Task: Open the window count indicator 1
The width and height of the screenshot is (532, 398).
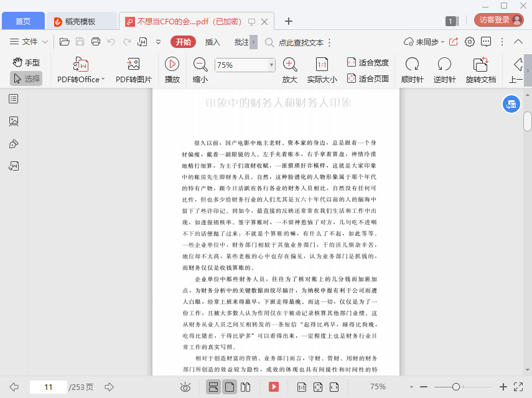Action: (x=452, y=21)
